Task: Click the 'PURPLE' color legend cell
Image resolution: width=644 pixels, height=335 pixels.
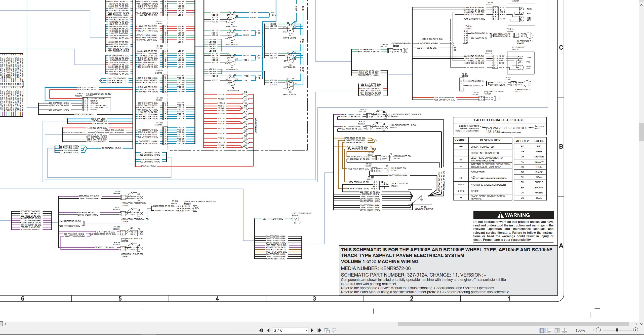Action: coord(539,182)
